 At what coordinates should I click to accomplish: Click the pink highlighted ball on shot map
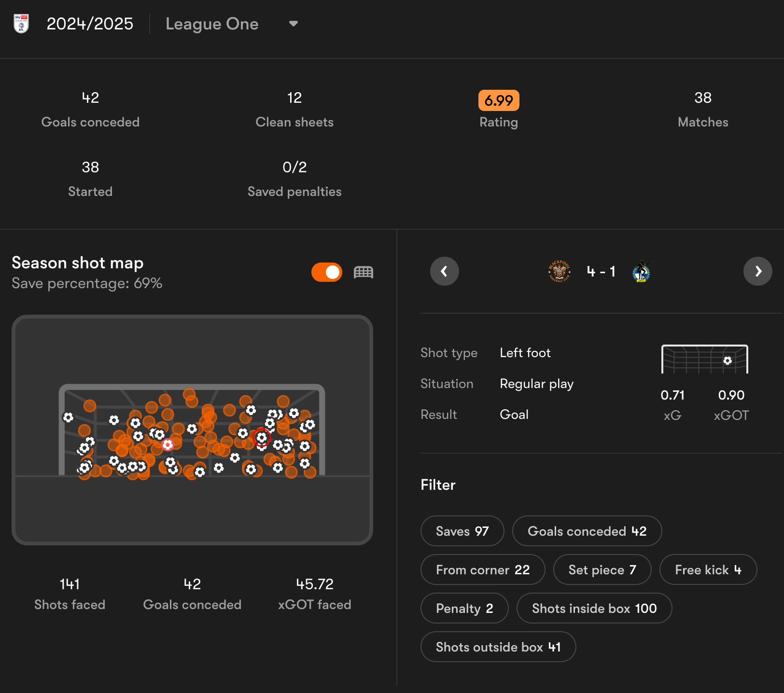point(168,444)
